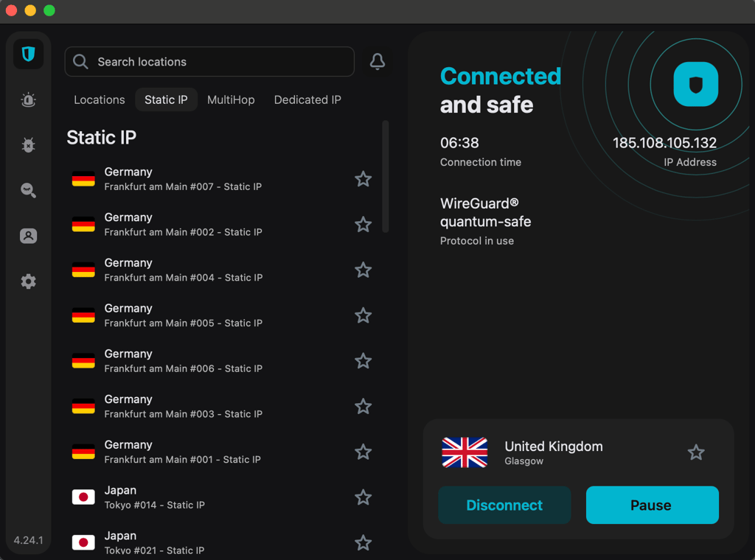The height and width of the screenshot is (560, 755).
Task: Connect to Germany Frankfurt am Main #007
Action: click(x=221, y=179)
